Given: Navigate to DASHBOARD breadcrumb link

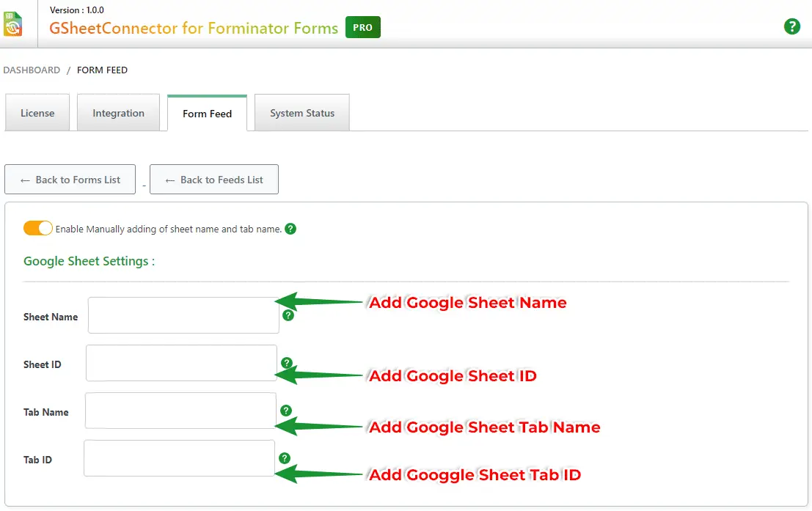Looking at the screenshot, I should (x=32, y=70).
